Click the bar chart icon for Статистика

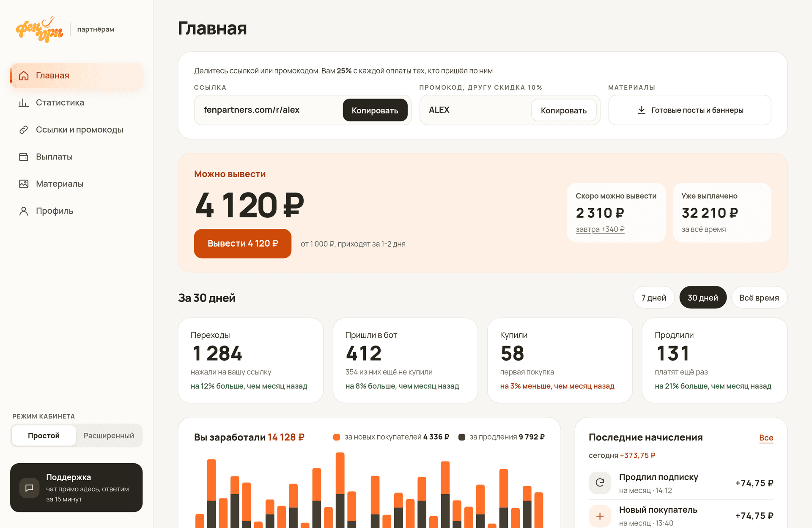coord(24,103)
